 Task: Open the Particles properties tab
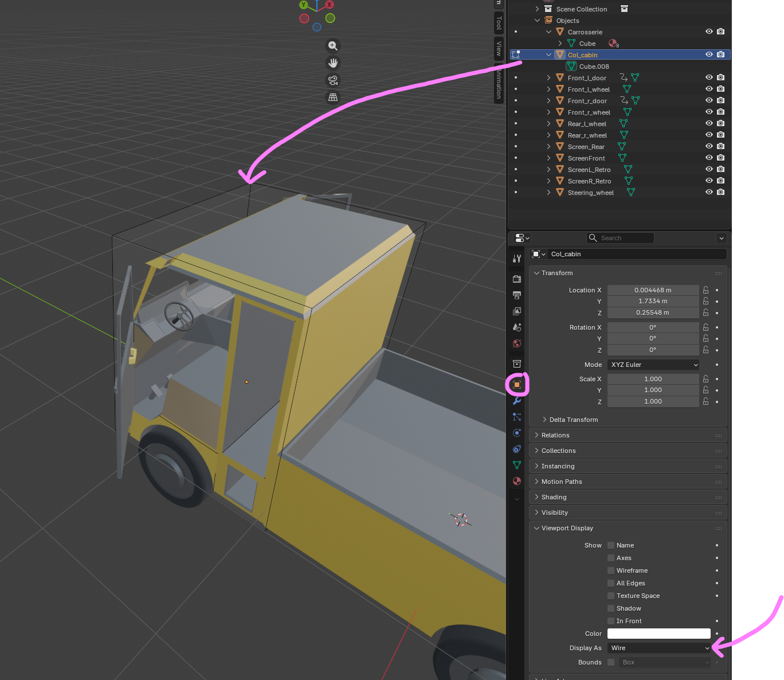[x=517, y=417]
